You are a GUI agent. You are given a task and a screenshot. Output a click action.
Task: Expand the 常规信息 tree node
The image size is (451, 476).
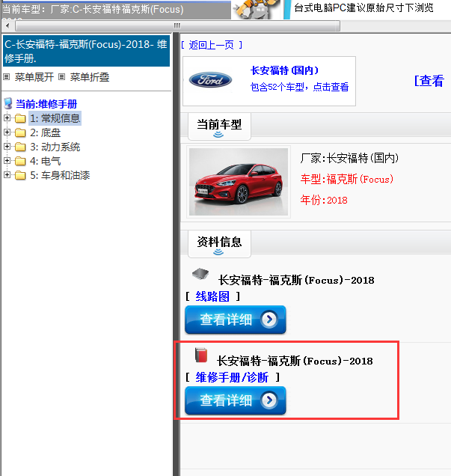coord(7,118)
